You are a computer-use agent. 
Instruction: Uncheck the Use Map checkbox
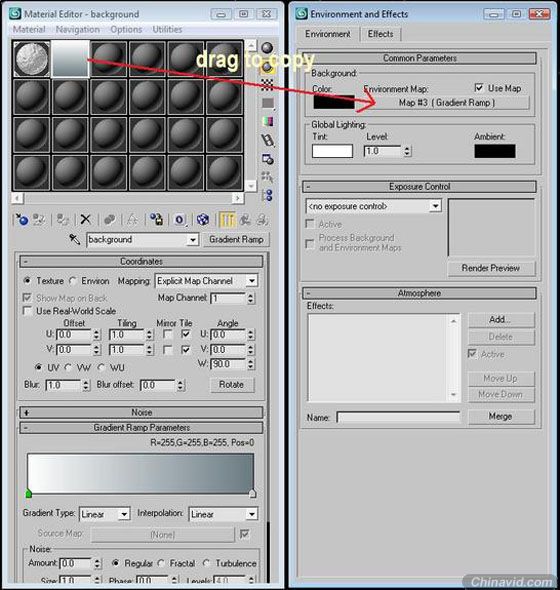pyautogui.click(x=479, y=88)
